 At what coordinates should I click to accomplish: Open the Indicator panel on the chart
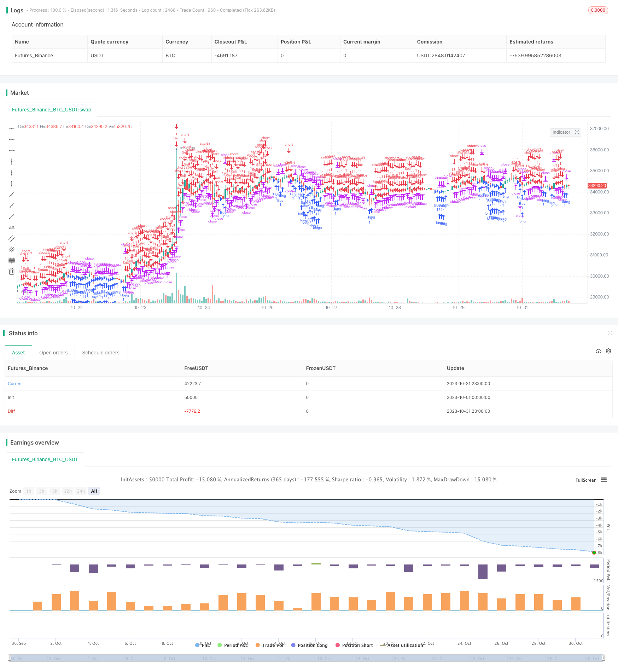click(561, 132)
